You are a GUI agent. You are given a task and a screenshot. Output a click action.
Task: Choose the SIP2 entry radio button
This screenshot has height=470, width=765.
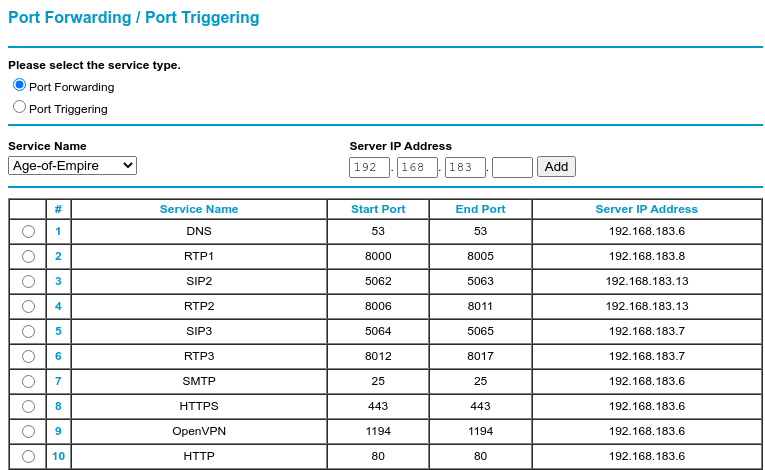[x=28, y=281]
